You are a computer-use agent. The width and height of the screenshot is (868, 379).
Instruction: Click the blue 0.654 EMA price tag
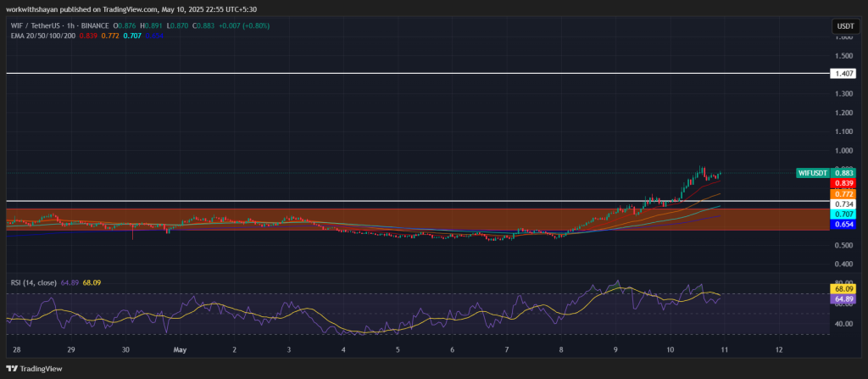844,226
